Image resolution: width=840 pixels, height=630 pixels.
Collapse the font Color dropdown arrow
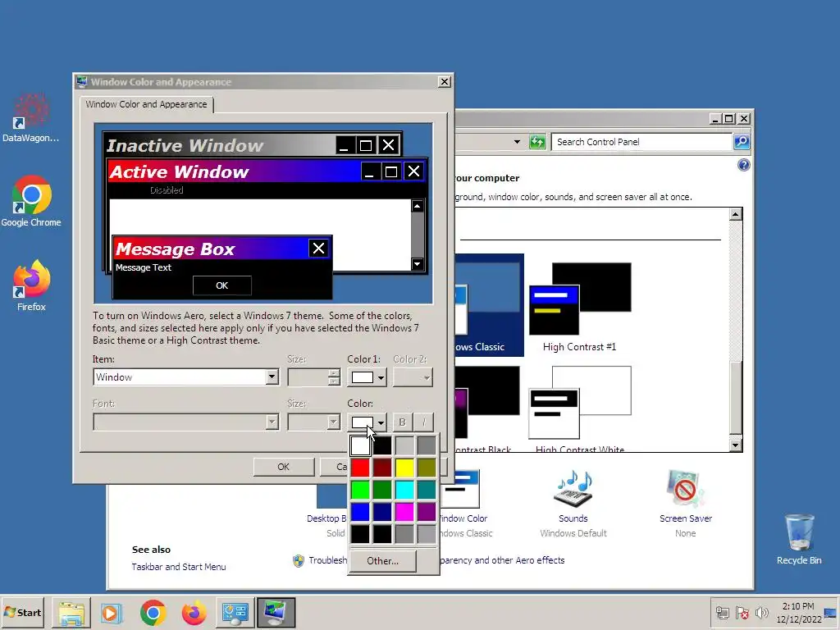[381, 422]
